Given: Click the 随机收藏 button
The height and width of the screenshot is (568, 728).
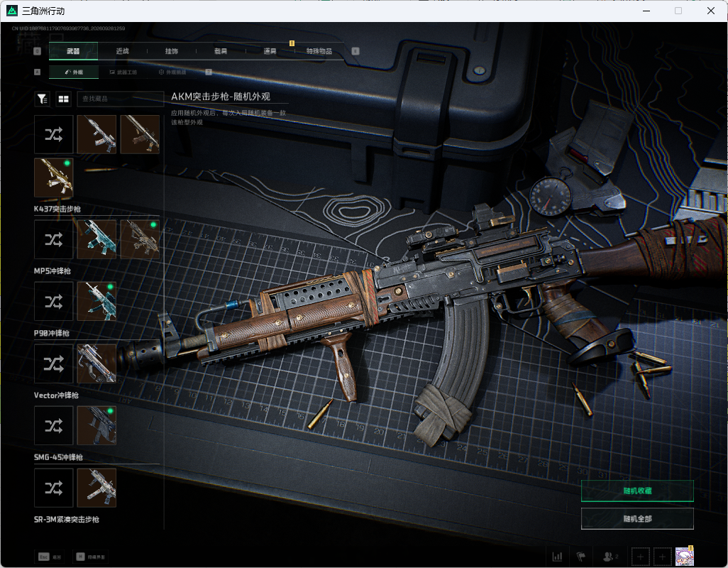Looking at the screenshot, I should pos(637,491).
